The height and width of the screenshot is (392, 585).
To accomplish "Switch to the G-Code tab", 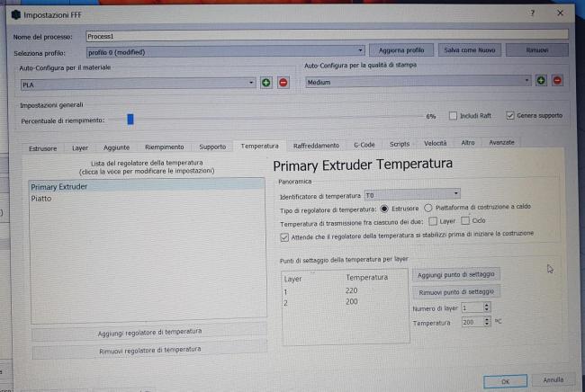I will tap(364, 145).
